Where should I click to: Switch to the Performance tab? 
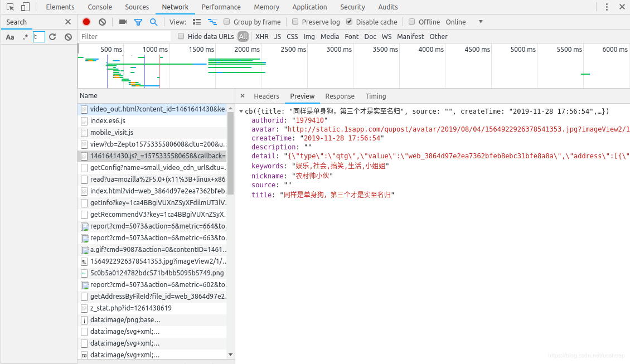click(221, 7)
